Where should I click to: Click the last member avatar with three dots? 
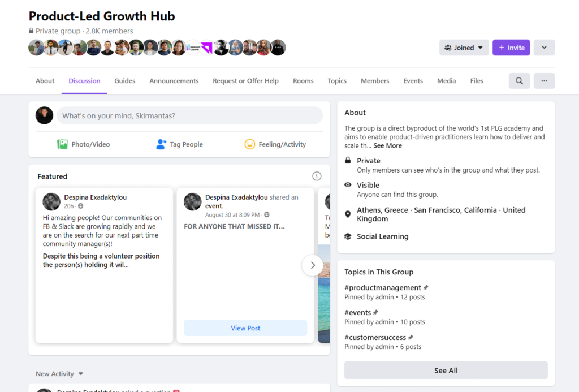click(278, 48)
